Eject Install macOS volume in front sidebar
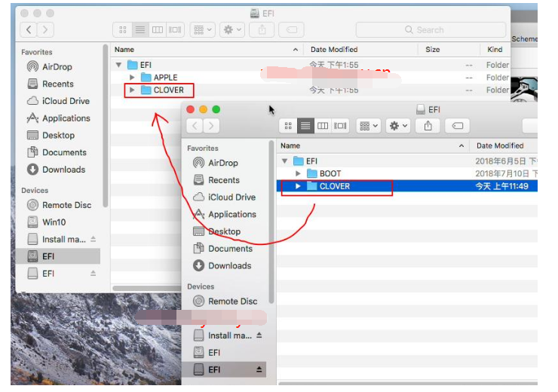 [x=259, y=335]
